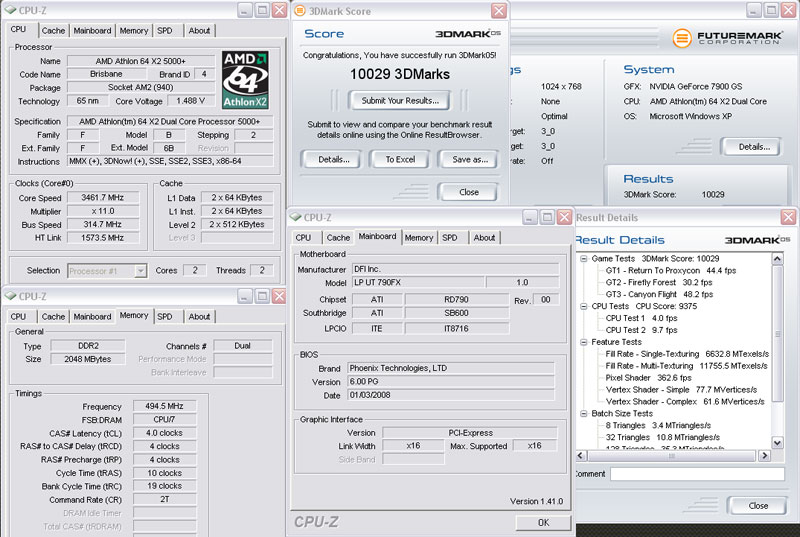The width and height of the screenshot is (800, 537).
Task: Select 'Vertex Shader - Simple' row
Action: coord(681,390)
